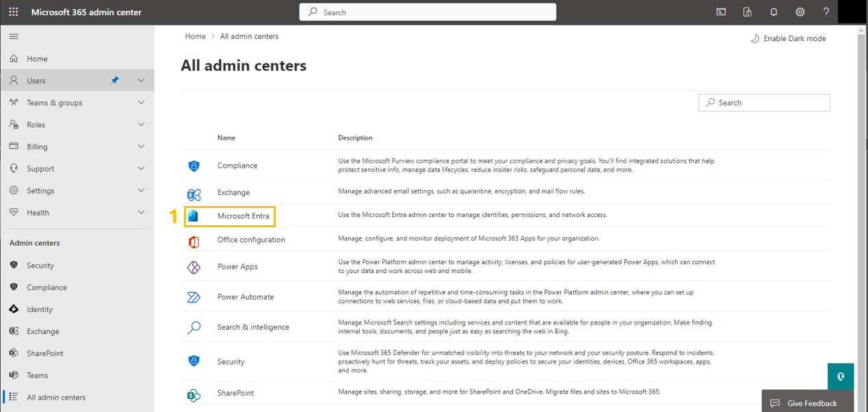Expand the Users menu chevron
This screenshot has width=868, height=412.
tap(141, 81)
